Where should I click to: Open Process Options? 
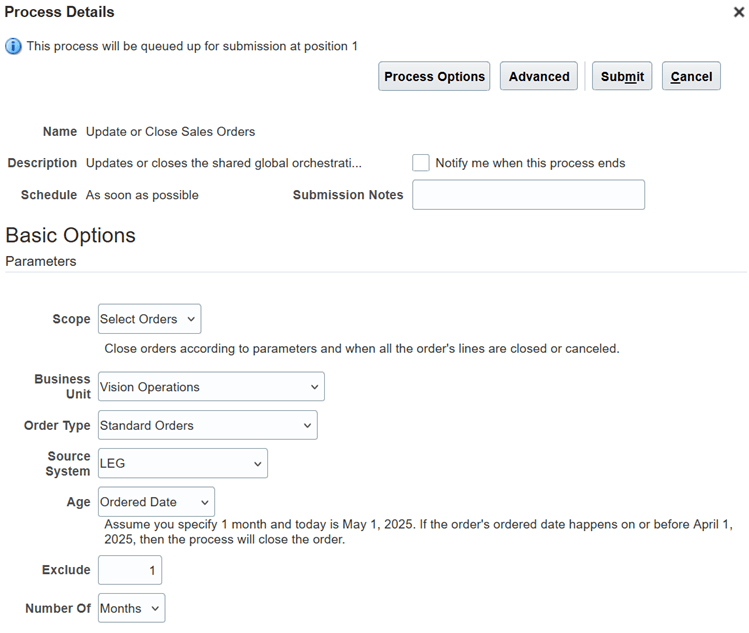click(x=434, y=77)
